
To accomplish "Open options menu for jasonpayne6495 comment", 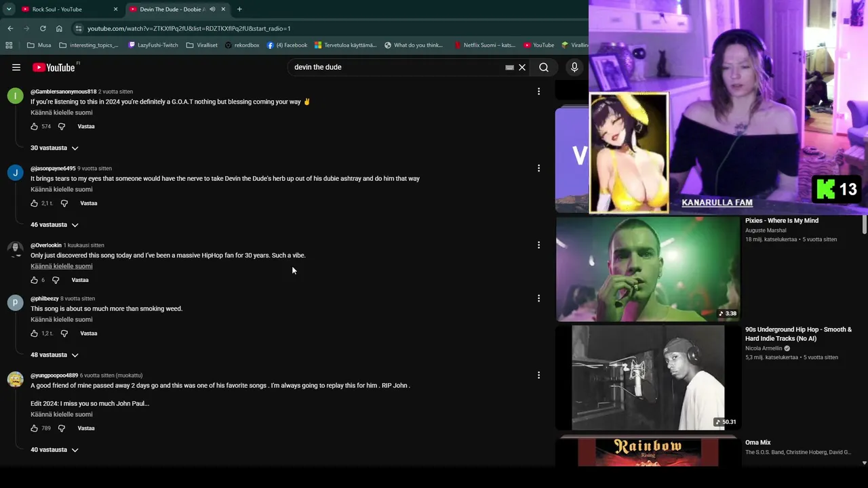I will point(538,168).
